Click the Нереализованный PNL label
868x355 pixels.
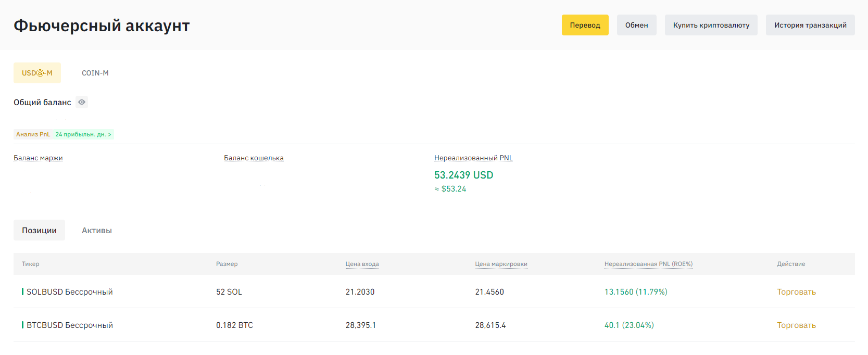coord(473,158)
